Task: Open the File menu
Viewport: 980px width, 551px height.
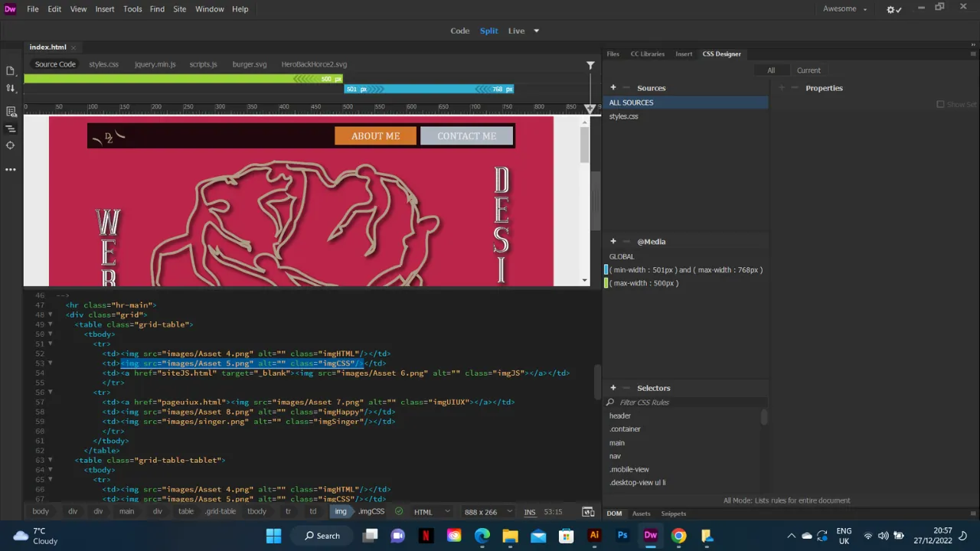Action: coord(33,9)
